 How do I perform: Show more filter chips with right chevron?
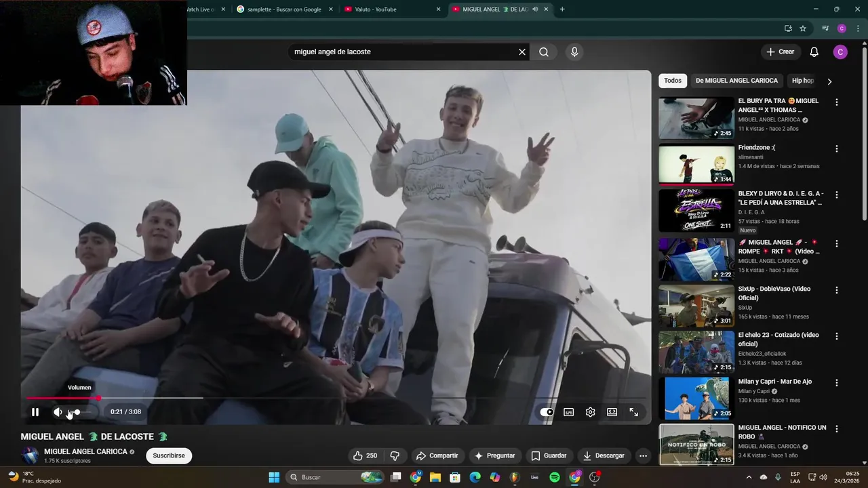pos(829,81)
